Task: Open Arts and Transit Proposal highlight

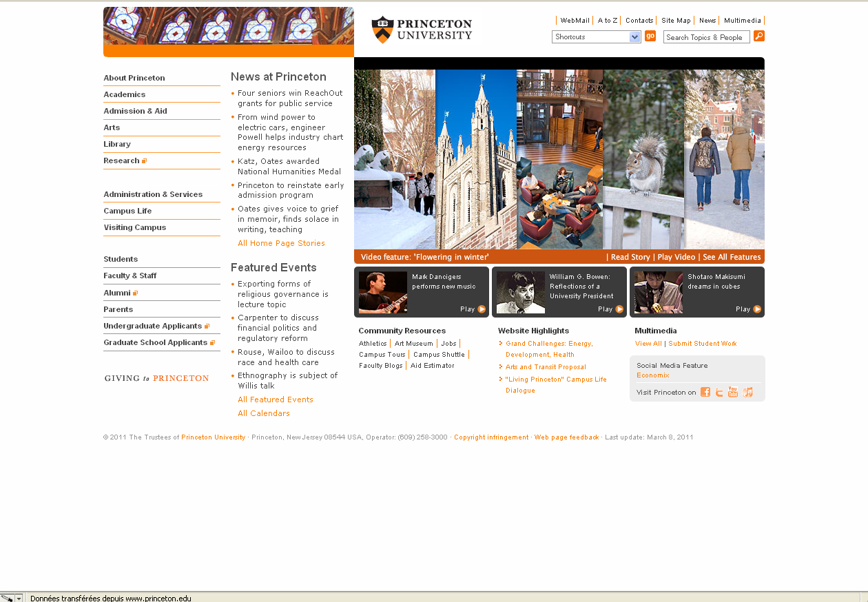Action: click(546, 367)
